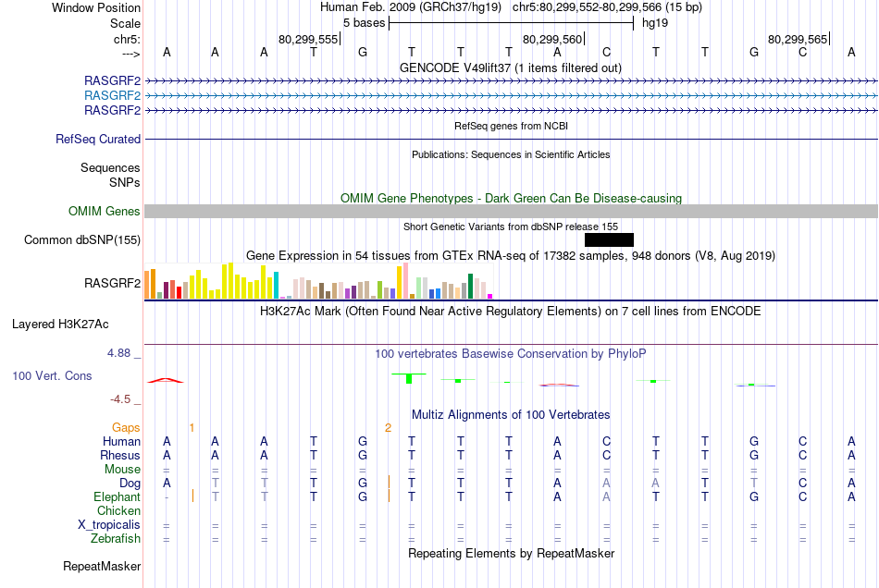The image size is (879, 588).
Task: Click the 80,299,565 ruler position
Action: [798, 39]
